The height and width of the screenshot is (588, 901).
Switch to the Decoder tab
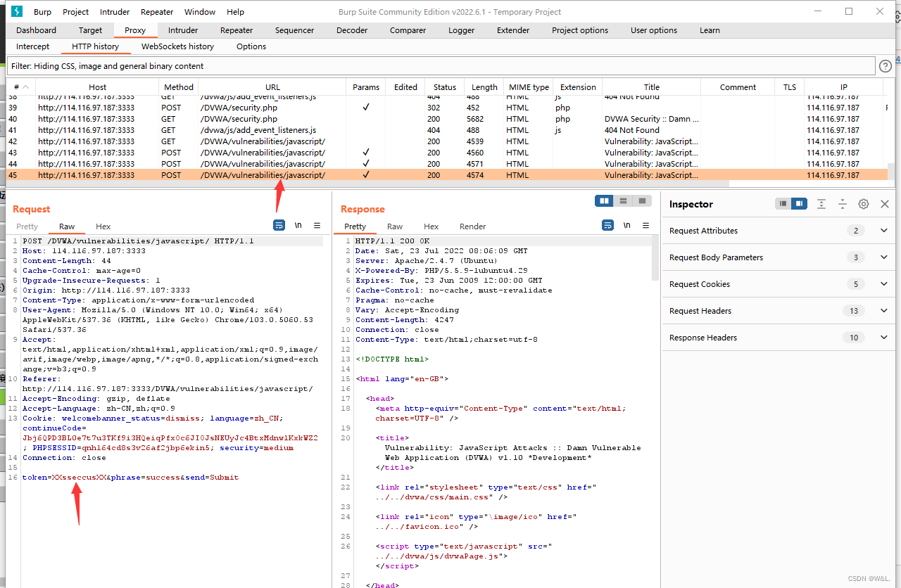352,30
